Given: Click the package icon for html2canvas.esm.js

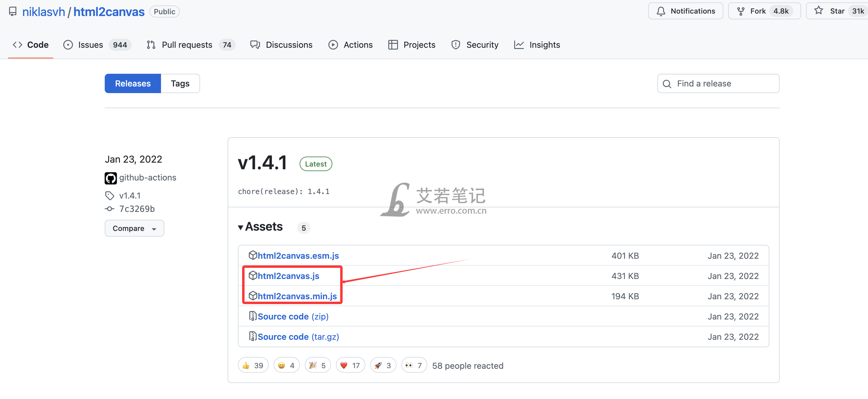Looking at the screenshot, I should click(x=253, y=255).
